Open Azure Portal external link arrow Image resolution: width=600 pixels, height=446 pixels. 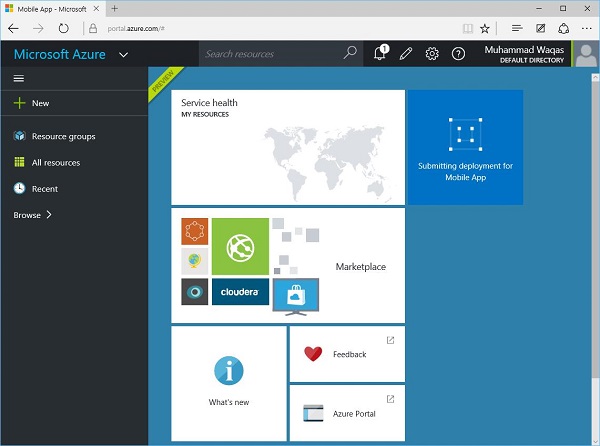(x=390, y=399)
